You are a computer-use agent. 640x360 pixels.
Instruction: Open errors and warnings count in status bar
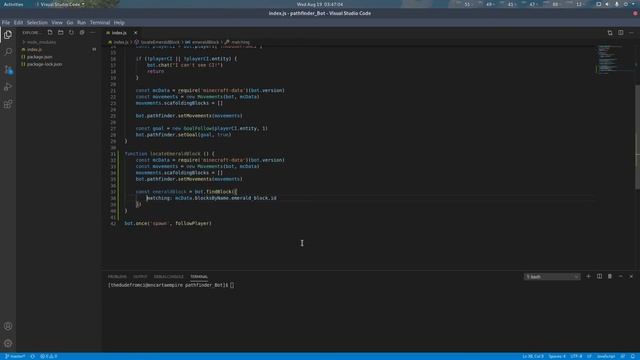click(49, 356)
